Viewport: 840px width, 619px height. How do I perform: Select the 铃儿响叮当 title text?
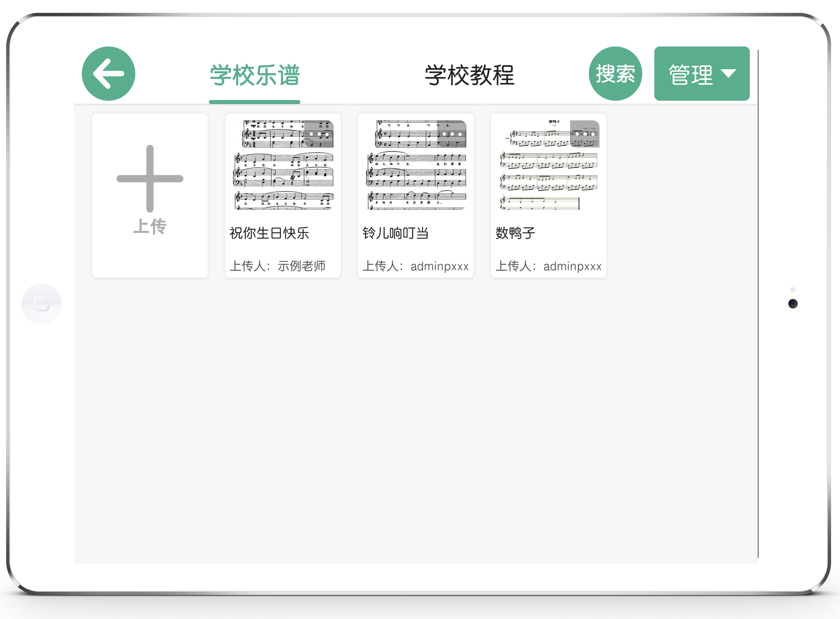(396, 233)
